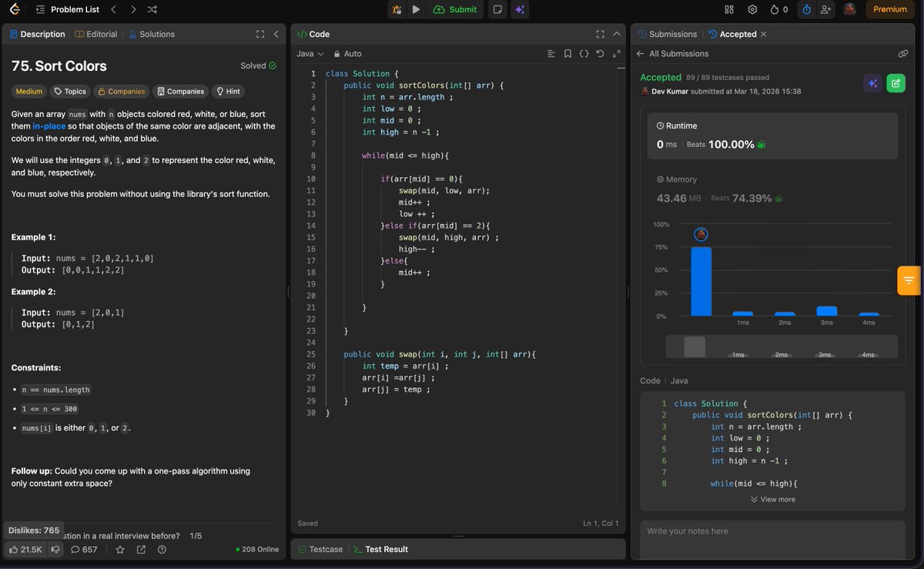
Task: Click the curly braces snippet icon
Action: click(x=584, y=54)
